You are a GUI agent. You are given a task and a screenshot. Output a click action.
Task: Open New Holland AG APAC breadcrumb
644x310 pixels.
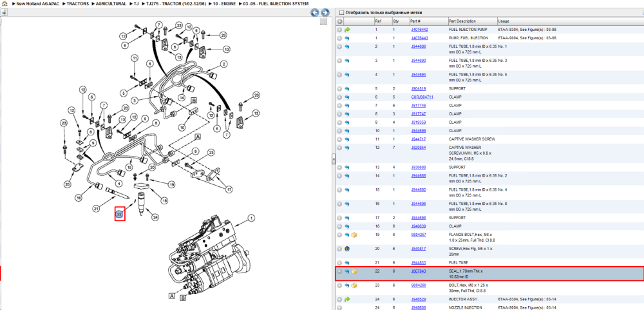tap(39, 4)
